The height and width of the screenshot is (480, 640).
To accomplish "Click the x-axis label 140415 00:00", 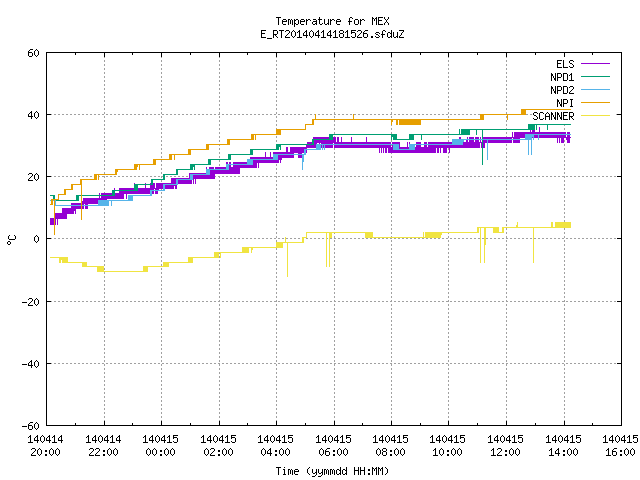I will (160, 446).
